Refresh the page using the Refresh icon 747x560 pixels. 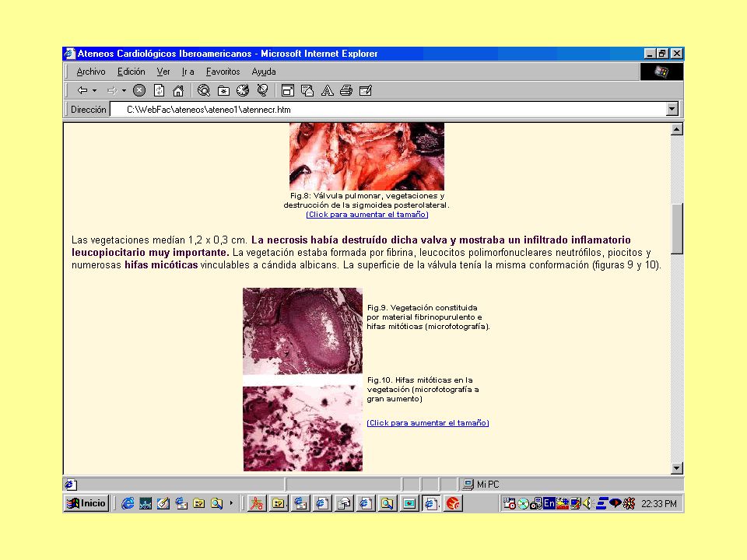click(x=159, y=90)
